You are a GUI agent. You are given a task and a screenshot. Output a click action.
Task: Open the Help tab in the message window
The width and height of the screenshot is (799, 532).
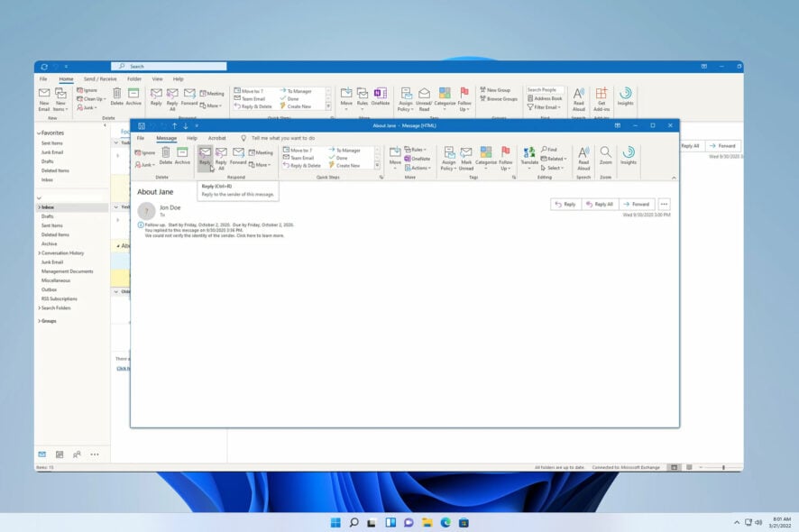[x=191, y=138]
